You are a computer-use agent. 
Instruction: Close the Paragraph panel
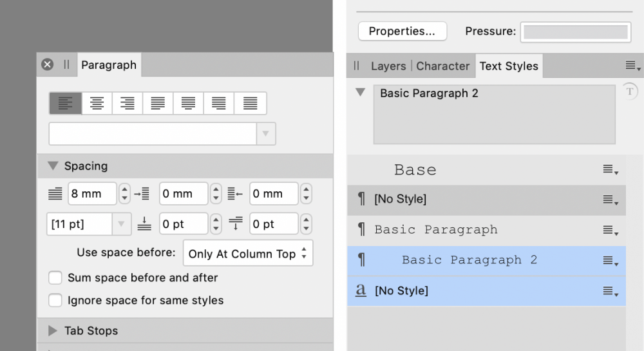point(47,64)
